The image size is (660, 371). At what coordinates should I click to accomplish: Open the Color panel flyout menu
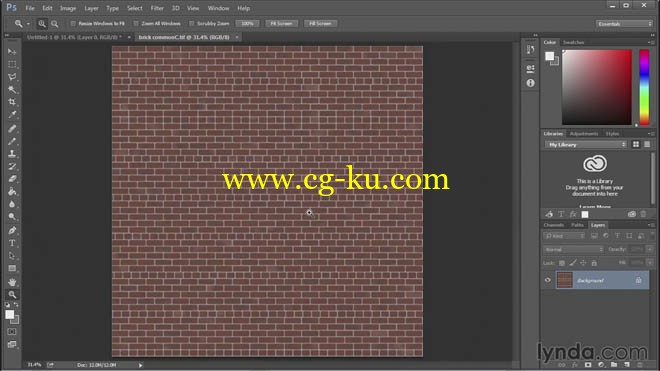pyautogui.click(x=651, y=43)
